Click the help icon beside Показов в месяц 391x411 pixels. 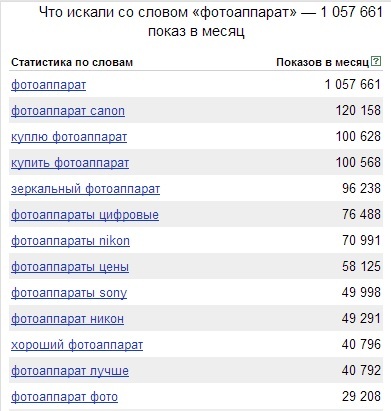pos(376,61)
